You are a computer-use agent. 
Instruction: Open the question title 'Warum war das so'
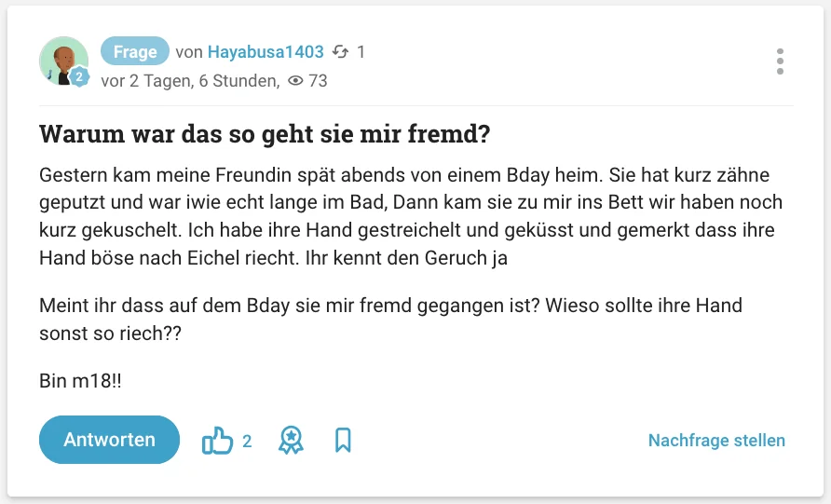265,134
